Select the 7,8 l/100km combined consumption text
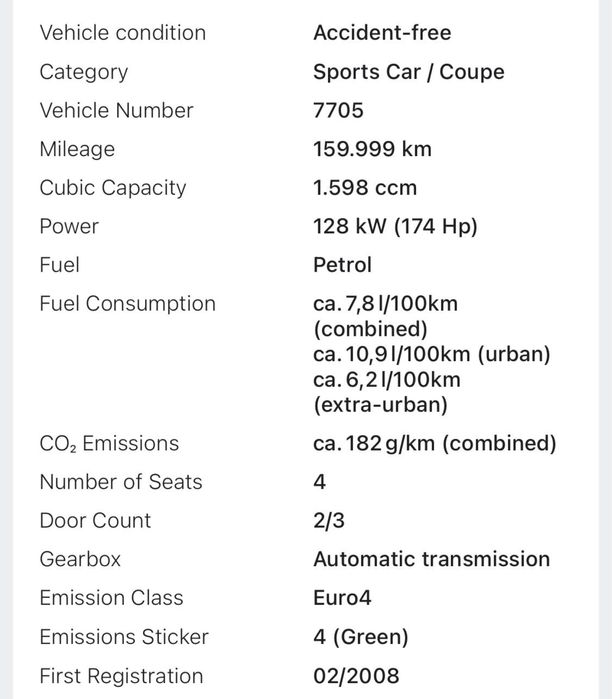Viewport: 612px width, 699px height. [385, 304]
